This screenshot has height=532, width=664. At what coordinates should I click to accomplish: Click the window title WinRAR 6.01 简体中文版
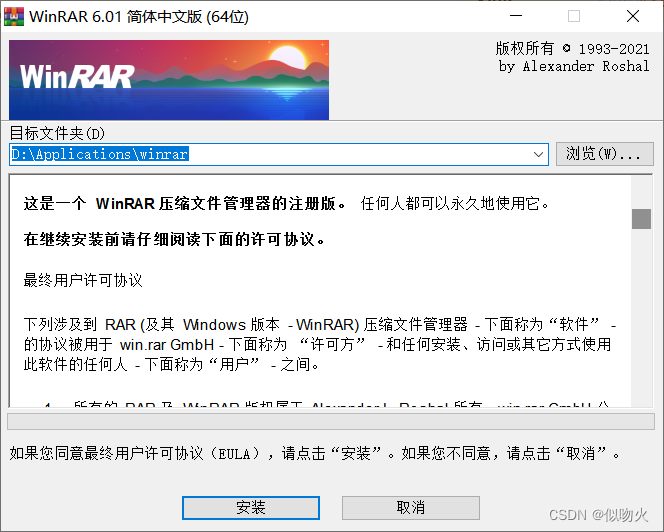click(x=138, y=17)
